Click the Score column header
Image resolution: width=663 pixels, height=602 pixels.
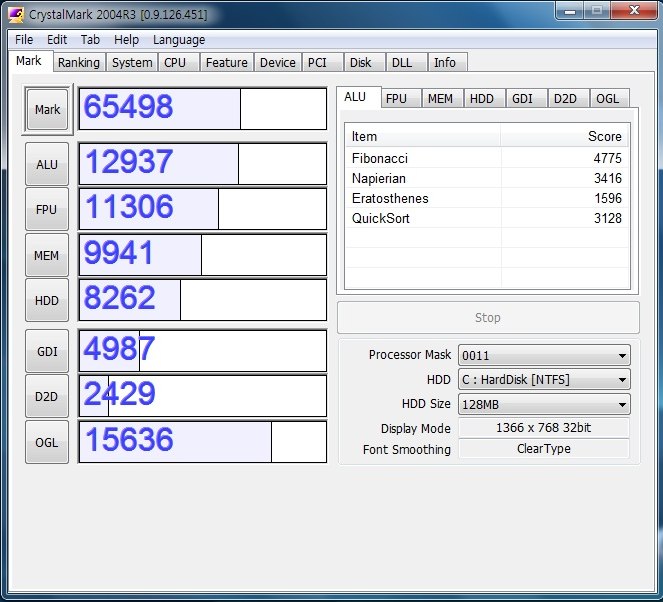click(564, 136)
